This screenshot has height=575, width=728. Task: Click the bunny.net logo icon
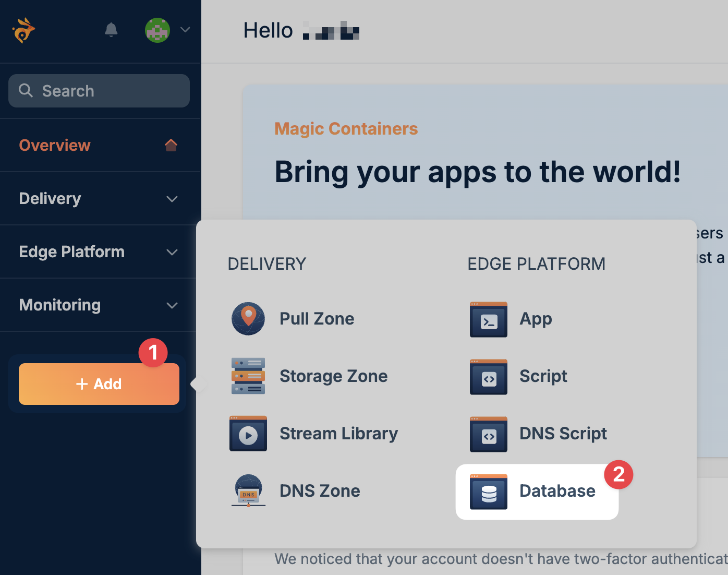click(x=23, y=30)
